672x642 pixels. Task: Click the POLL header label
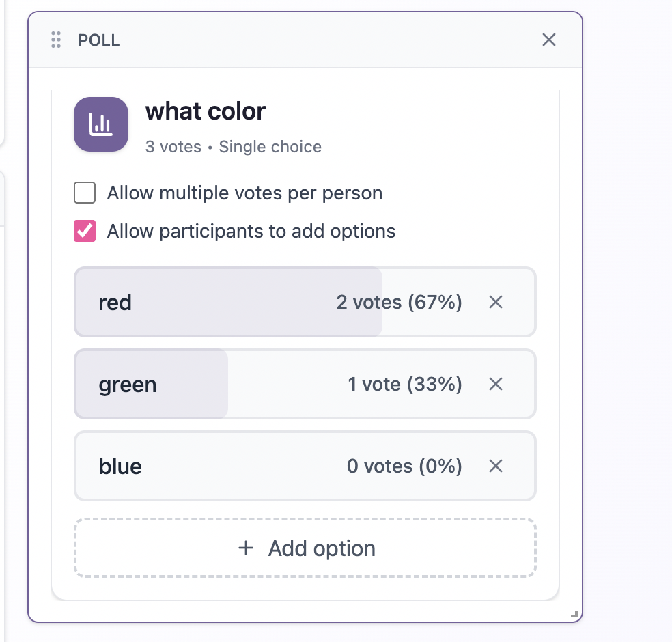(99, 40)
